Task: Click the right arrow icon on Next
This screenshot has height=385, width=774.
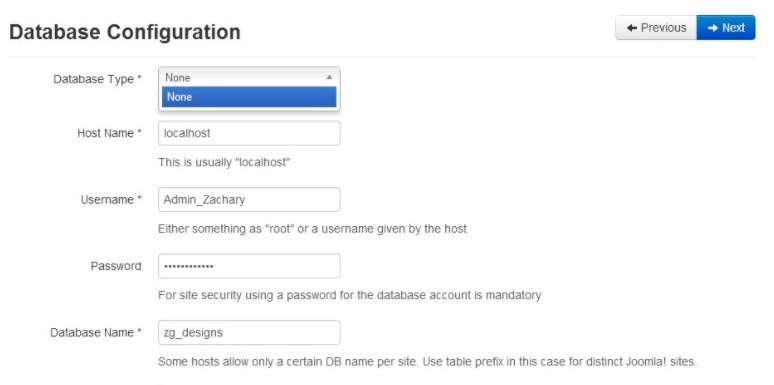Action: 712,28
